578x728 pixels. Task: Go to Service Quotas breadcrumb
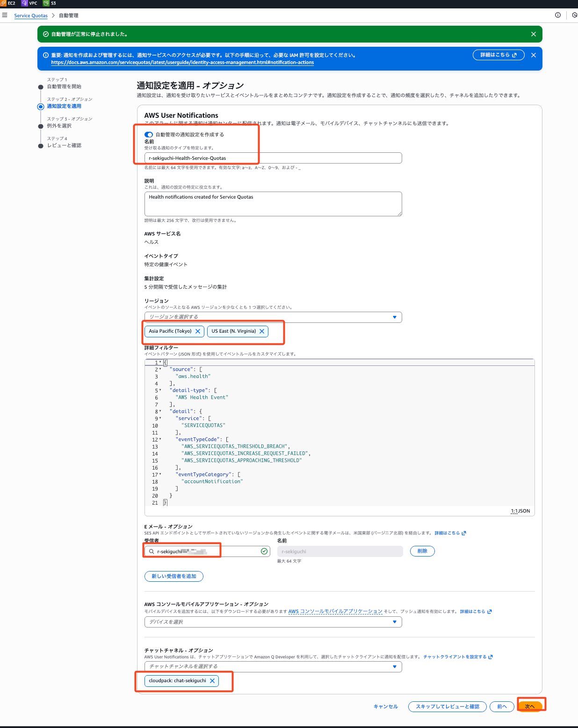pos(31,15)
